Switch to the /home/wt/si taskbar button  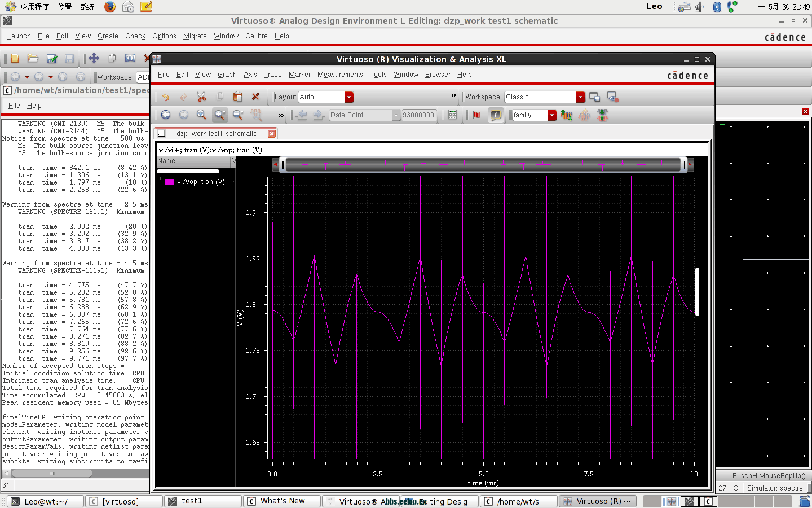[519, 501]
